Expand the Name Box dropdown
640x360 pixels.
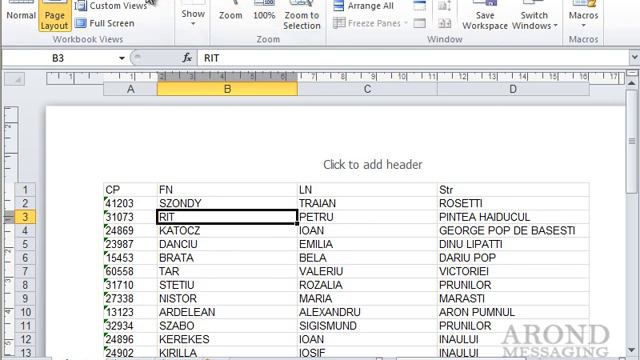point(121,58)
